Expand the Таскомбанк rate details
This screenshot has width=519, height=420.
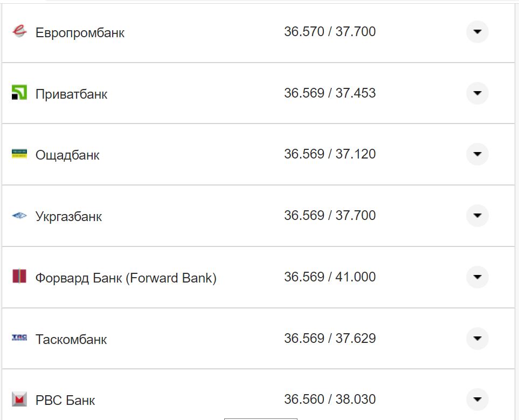coord(476,339)
